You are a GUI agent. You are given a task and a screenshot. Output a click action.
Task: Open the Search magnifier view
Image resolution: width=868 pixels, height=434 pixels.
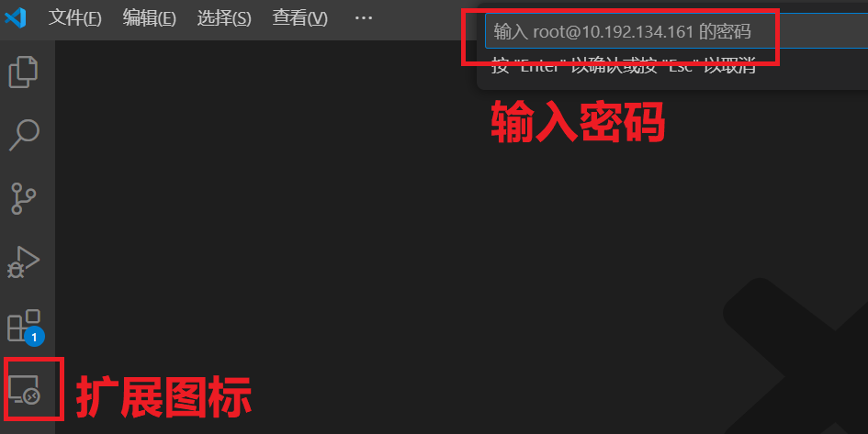24,135
